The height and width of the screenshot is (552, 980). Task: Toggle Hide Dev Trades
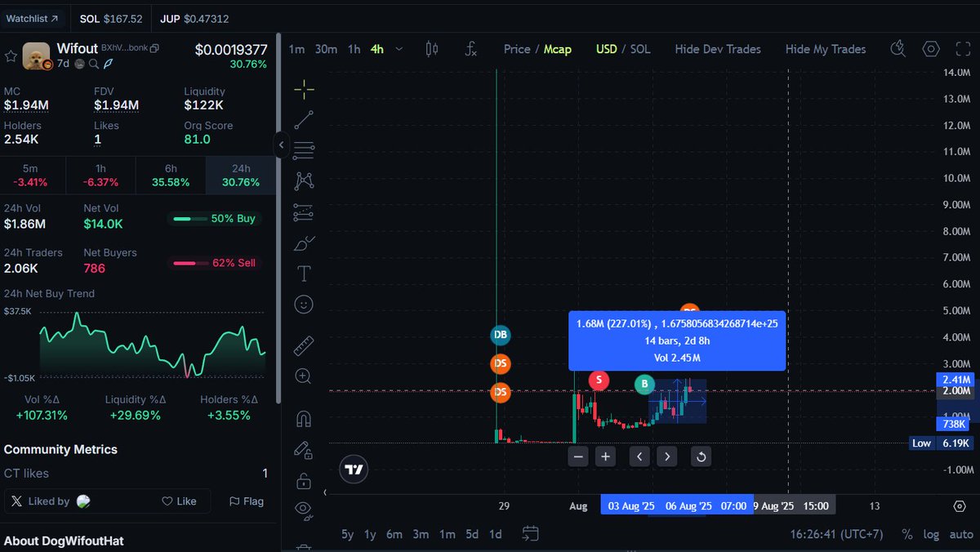tap(718, 49)
